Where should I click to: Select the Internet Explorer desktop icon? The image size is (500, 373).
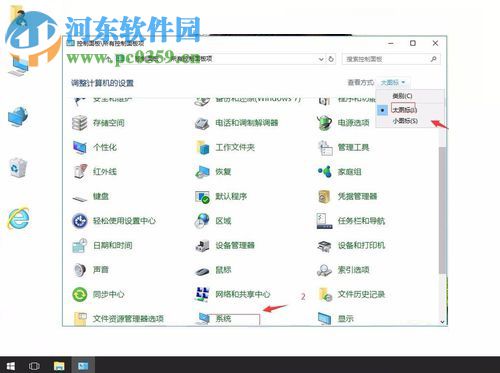tap(18, 218)
